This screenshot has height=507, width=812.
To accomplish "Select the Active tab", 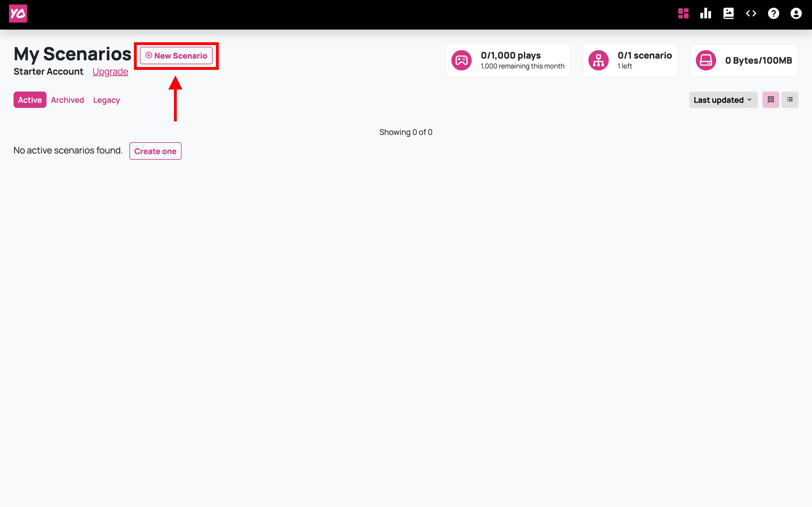I will click(x=30, y=100).
